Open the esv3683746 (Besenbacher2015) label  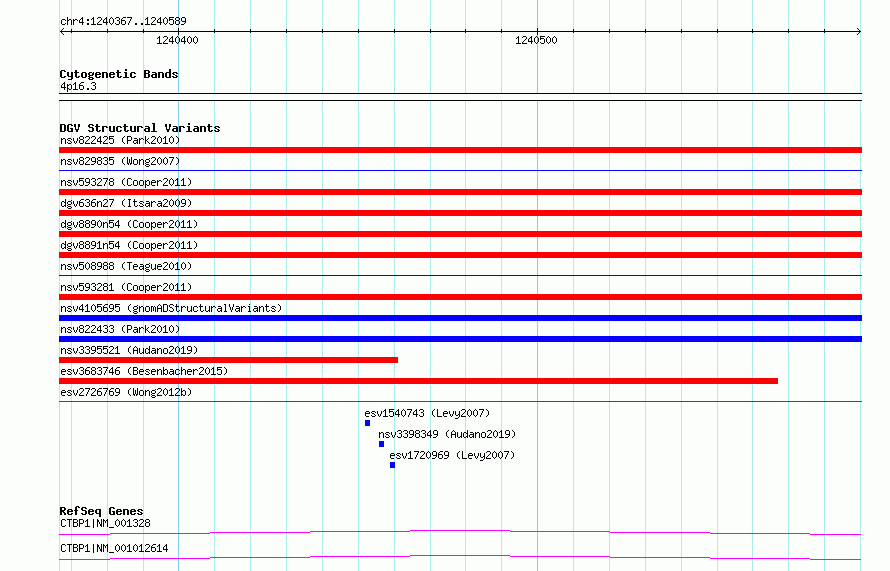pos(144,371)
